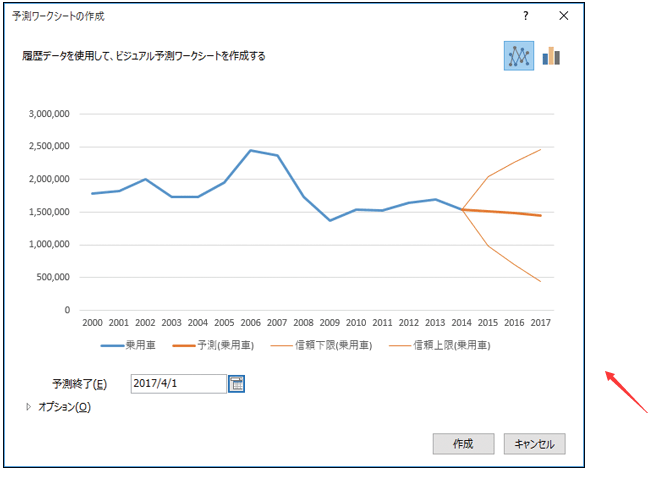The height and width of the screenshot is (485, 658).
Task: Click the 2,500,000 axis label
Action: pos(49,146)
